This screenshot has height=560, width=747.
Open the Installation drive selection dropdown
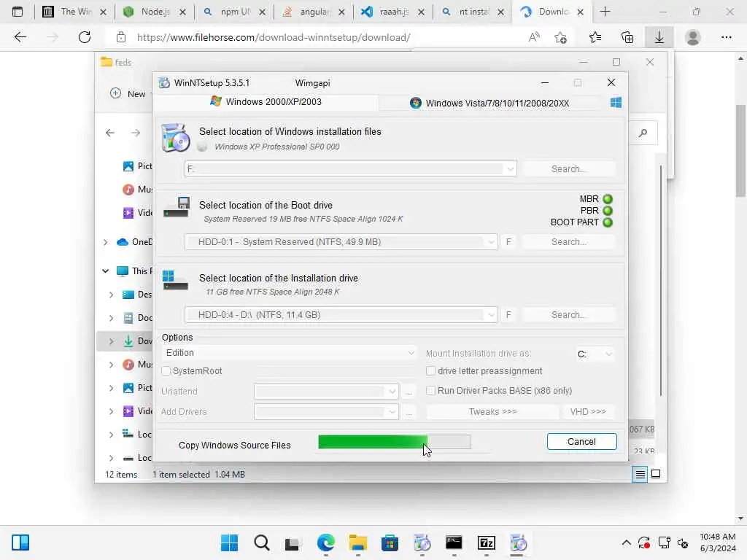tap(491, 315)
